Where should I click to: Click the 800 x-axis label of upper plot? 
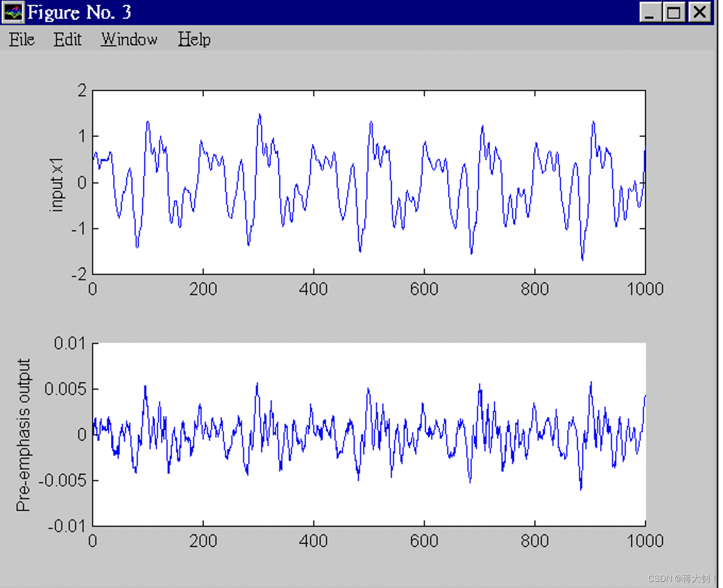coord(535,289)
